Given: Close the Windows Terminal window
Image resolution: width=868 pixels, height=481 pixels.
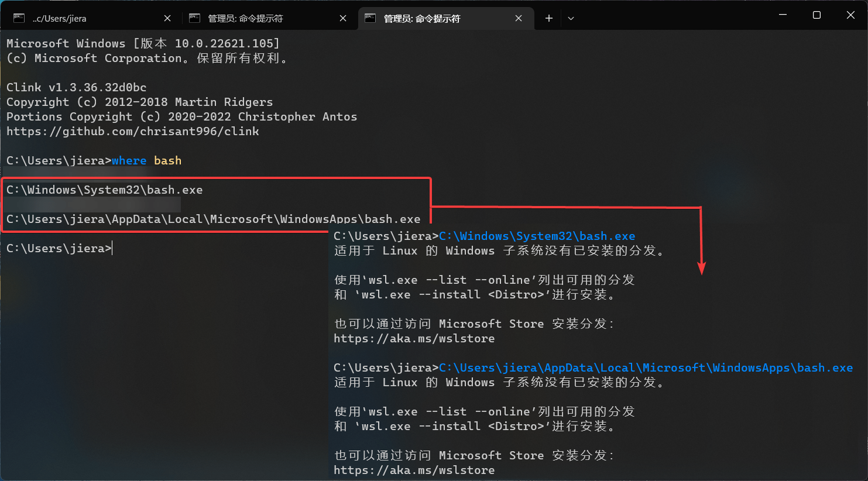Looking at the screenshot, I should pos(850,15).
